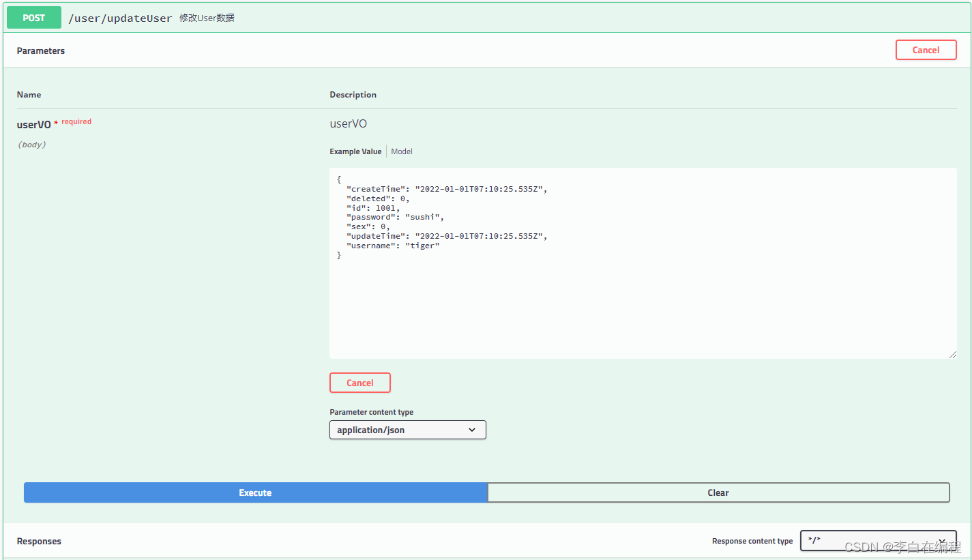The image size is (972, 560).
Task: Click the "Parameter content type" label
Action: point(371,412)
